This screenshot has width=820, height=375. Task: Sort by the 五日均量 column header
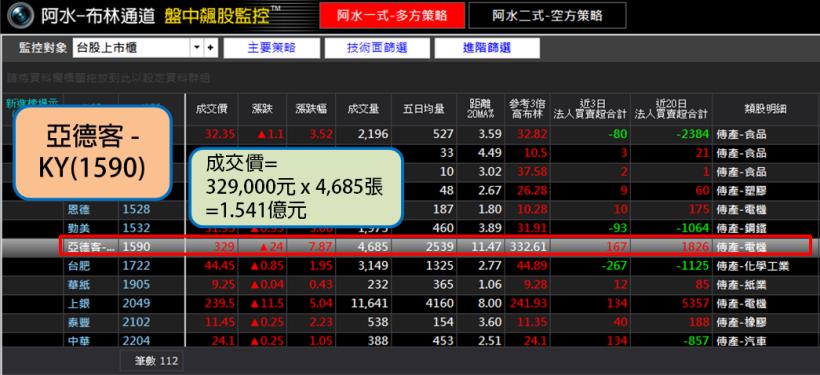coord(424,109)
